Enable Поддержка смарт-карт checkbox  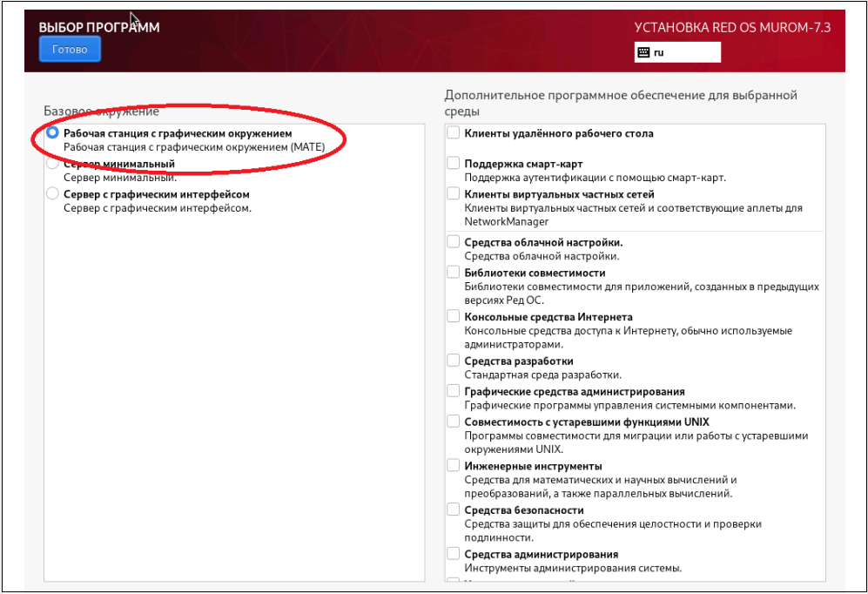[x=454, y=163]
